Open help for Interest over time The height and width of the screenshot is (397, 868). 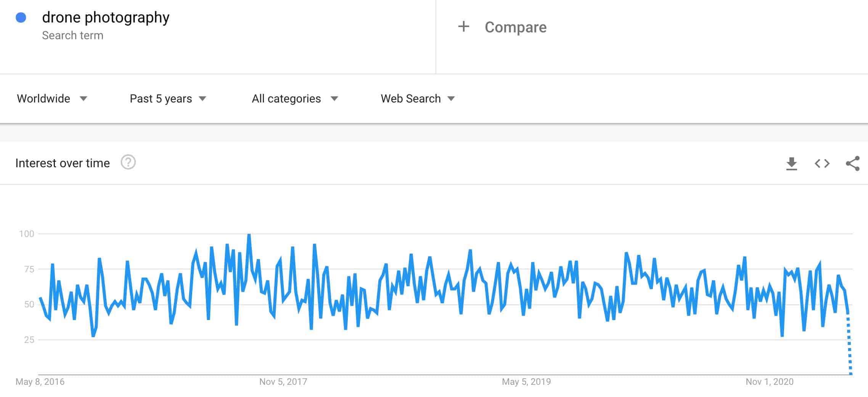coord(128,163)
